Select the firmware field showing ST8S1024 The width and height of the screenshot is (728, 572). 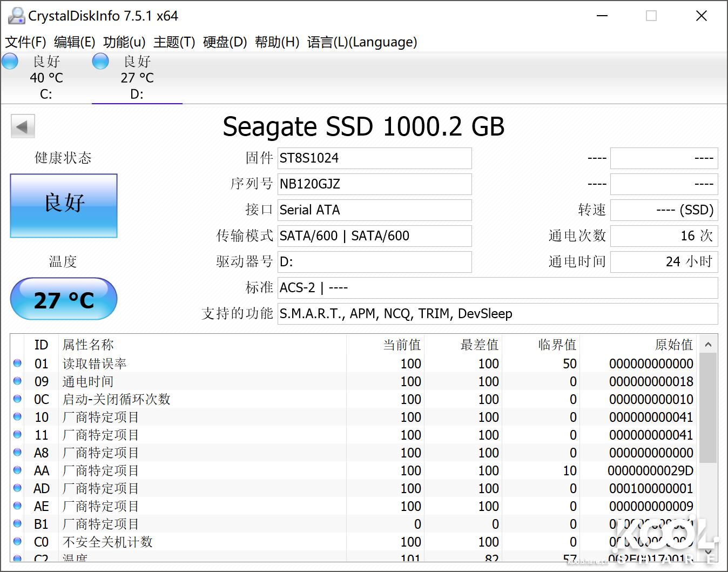pyautogui.click(x=374, y=158)
